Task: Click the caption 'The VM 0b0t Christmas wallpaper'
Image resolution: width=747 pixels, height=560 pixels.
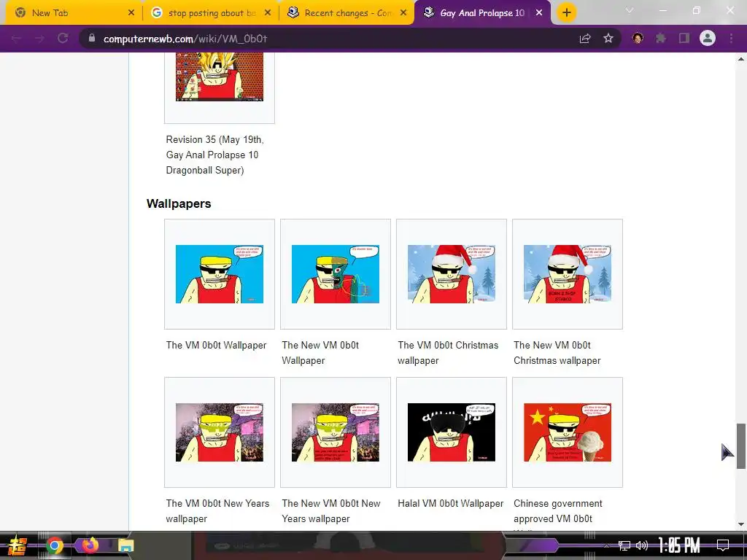Action: 449,353
